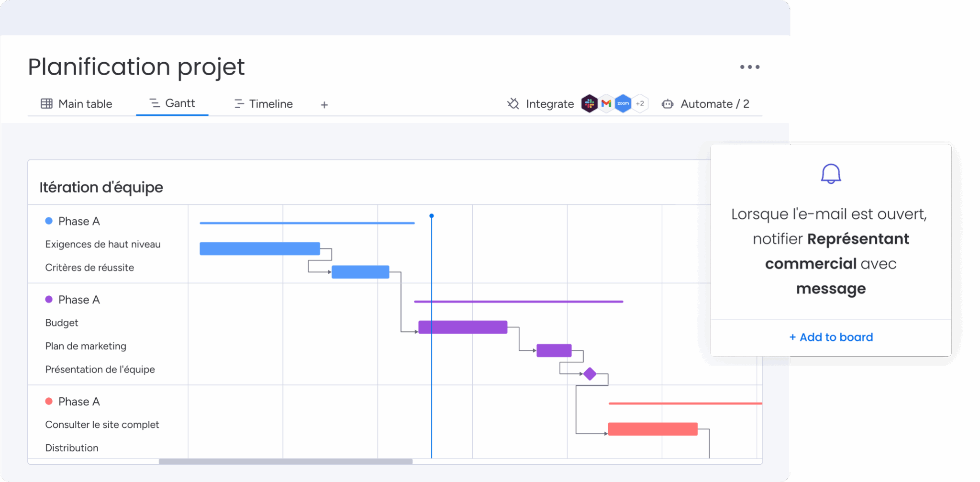Select the Gantt tab
980x482 pixels.
pos(172,103)
